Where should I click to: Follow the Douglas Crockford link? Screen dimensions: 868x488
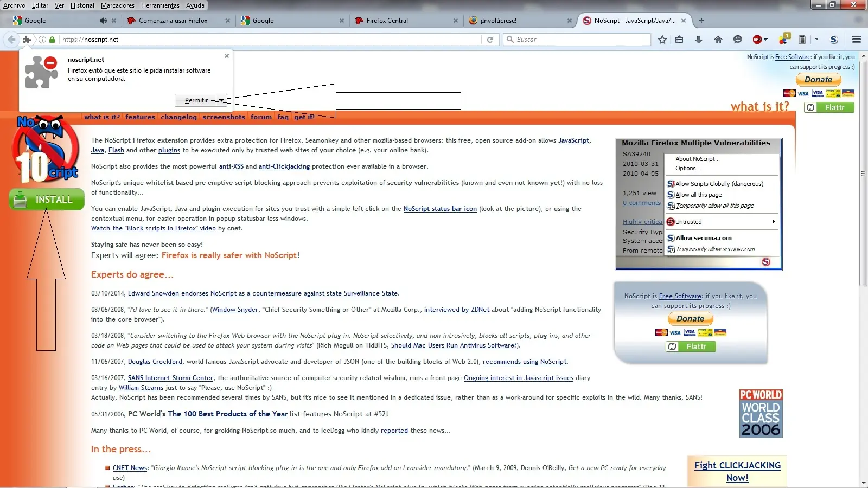click(155, 362)
